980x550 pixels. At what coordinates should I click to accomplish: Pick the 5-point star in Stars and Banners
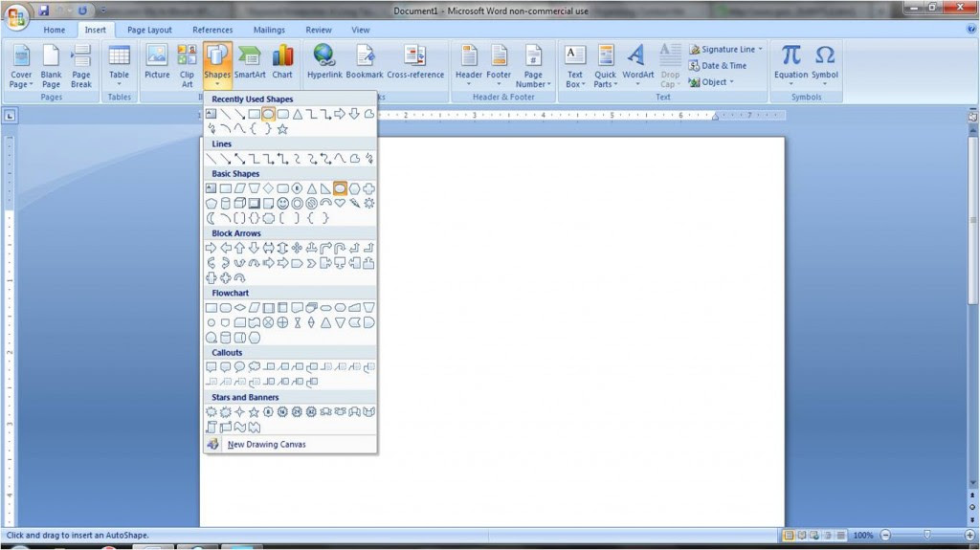point(254,412)
